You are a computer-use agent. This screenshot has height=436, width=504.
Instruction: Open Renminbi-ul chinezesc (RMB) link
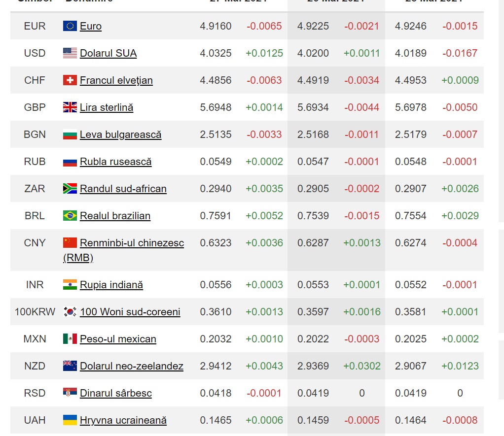pos(123,250)
